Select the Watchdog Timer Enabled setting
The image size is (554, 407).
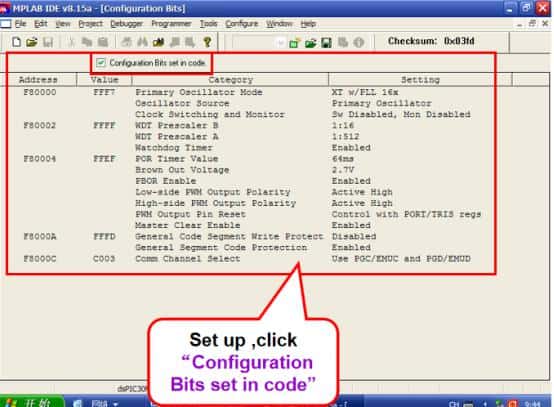351,148
